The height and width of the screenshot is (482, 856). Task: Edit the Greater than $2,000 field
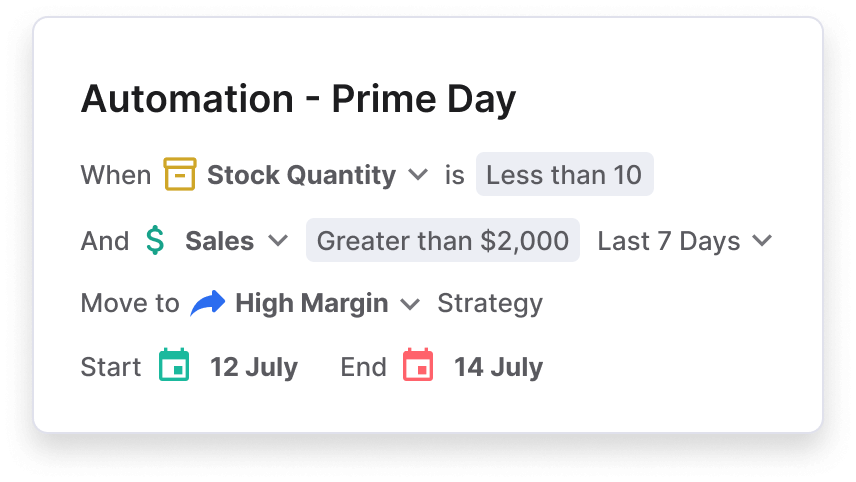(x=443, y=240)
